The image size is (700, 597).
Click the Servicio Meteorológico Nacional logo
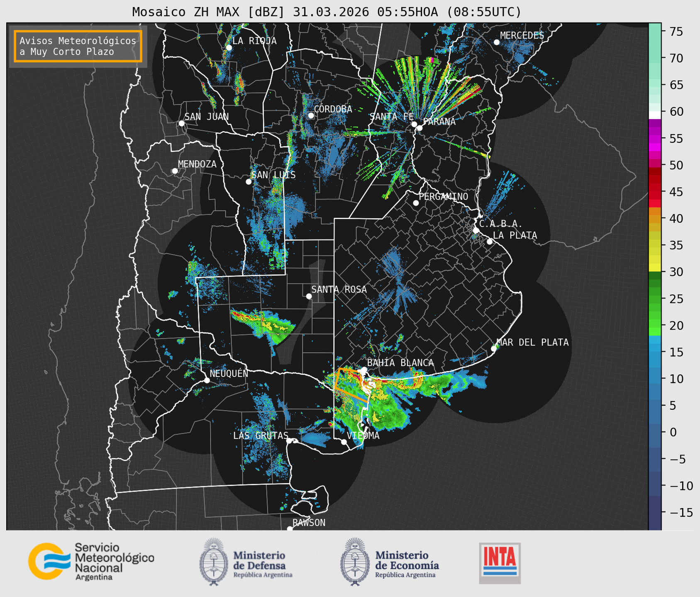[x=91, y=561]
